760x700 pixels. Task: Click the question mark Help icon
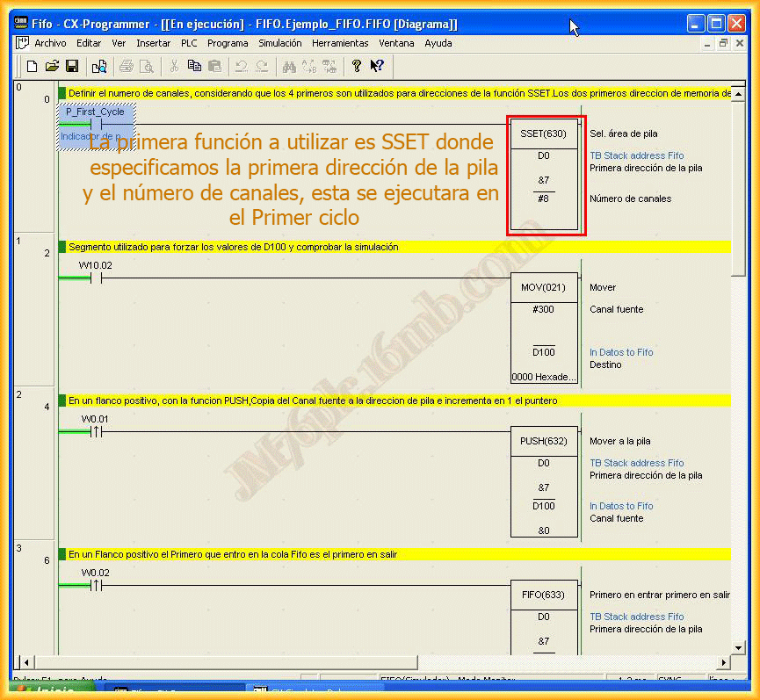pyautogui.click(x=356, y=66)
